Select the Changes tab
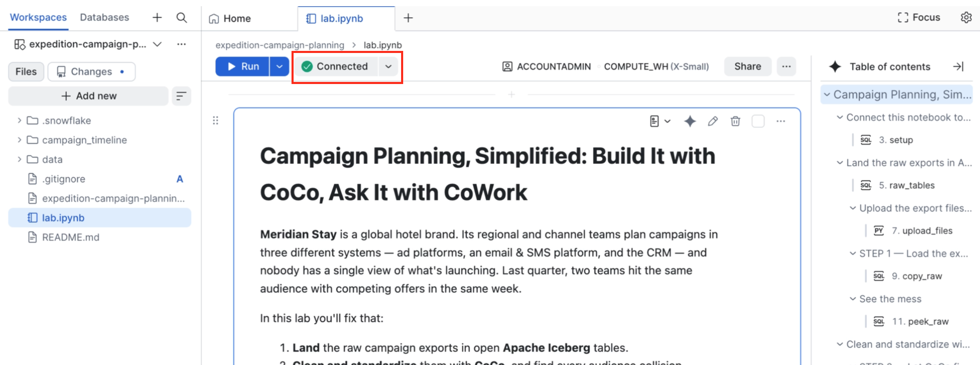This screenshot has width=980, height=365. click(91, 72)
